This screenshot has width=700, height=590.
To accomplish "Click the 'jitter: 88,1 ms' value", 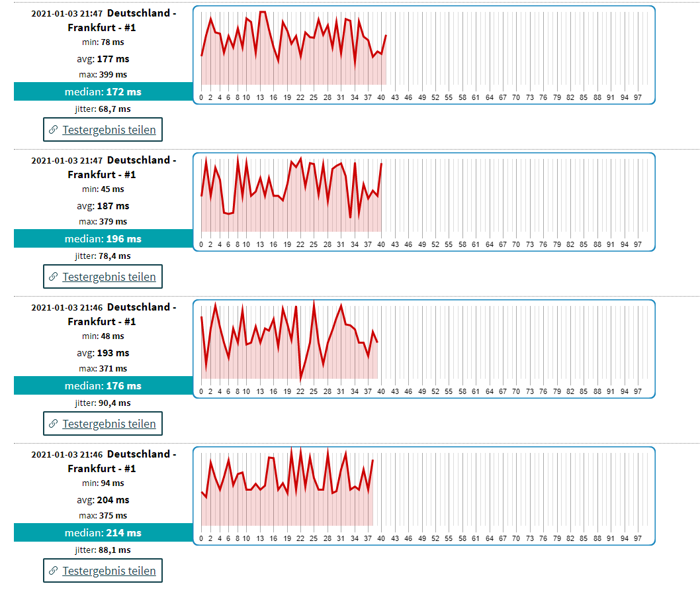I will (x=103, y=550).
